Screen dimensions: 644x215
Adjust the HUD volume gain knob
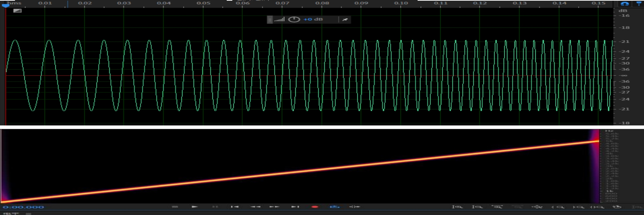[294, 20]
